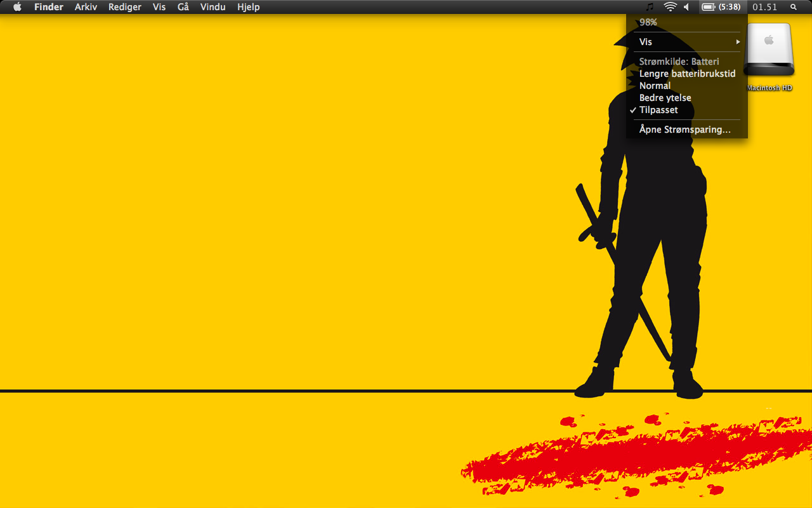Click the 98% battery percentage entry
Image resolution: width=812 pixels, height=508 pixels.
click(x=687, y=22)
